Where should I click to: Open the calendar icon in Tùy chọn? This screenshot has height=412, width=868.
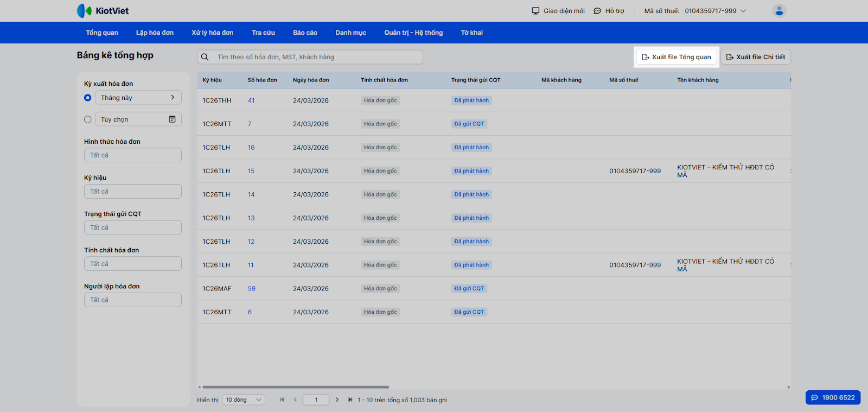click(172, 119)
